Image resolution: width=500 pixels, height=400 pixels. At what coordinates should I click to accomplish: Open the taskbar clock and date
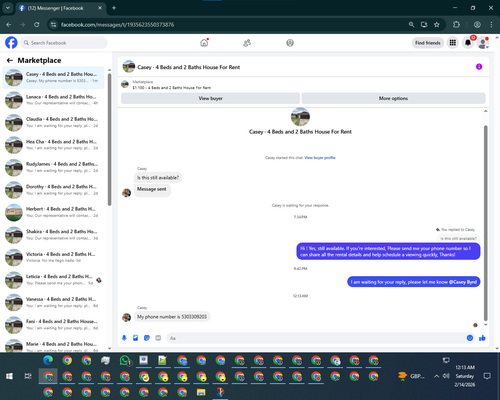pyautogui.click(x=465, y=376)
